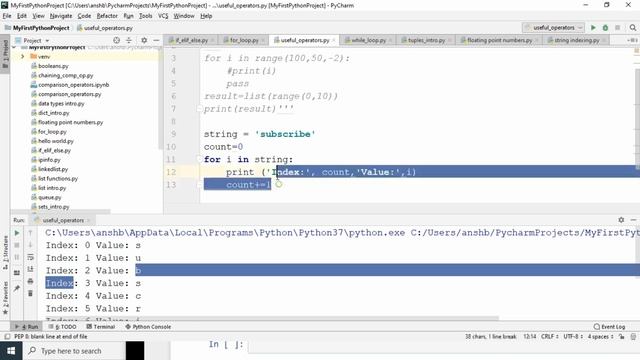This screenshot has height=360, width=640.
Task: Show hidden editor tabs dropdown
Action: (x=632, y=40)
